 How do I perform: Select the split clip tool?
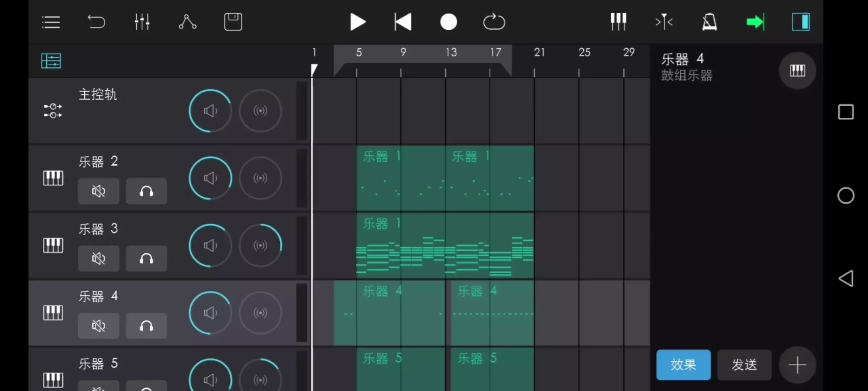click(x=664, y=22)
